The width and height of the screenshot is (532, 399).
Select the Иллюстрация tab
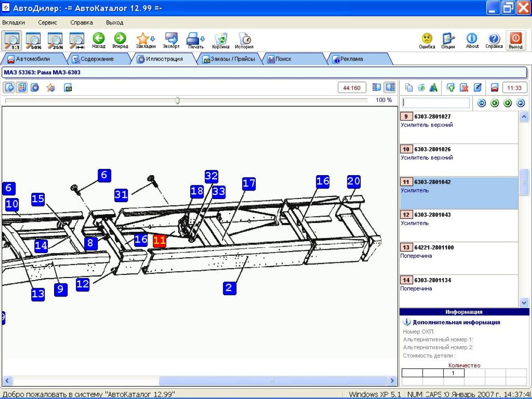[x=163, y=59]
